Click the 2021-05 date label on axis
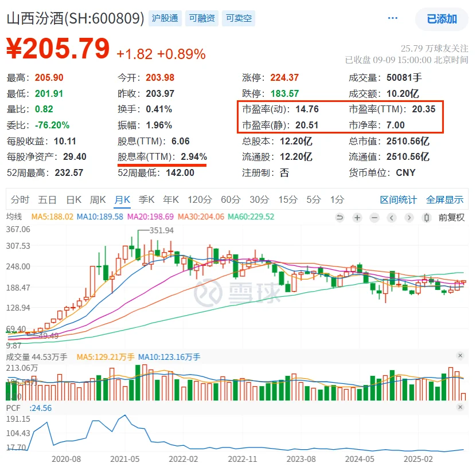 coord(125,459)
